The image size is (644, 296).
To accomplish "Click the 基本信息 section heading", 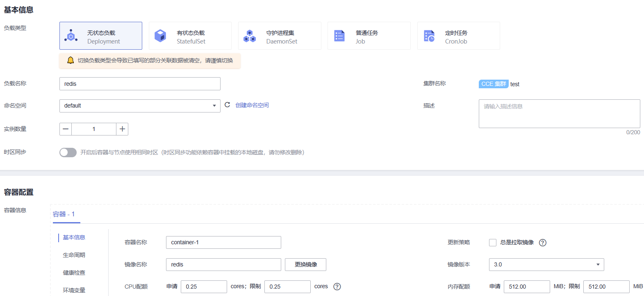I will [18, 10].
